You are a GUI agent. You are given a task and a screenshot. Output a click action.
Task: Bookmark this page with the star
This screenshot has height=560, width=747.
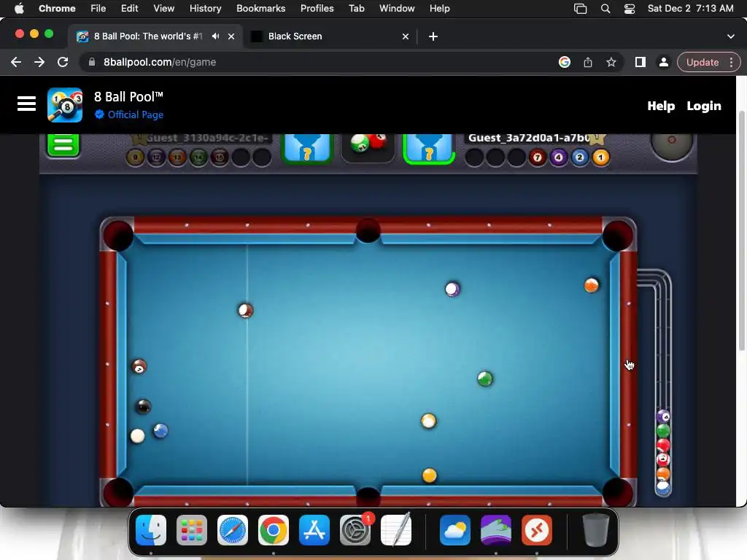(611, 62)
